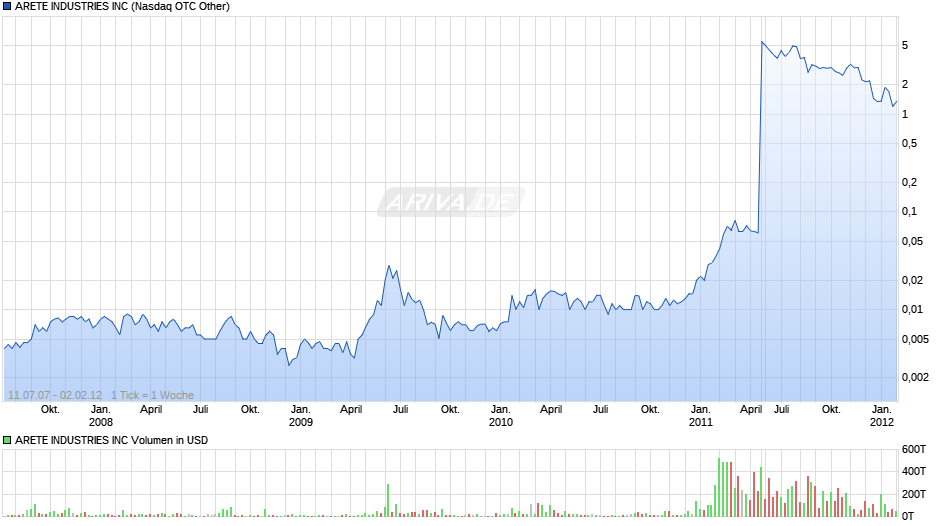The width and height of the screenshot is (940, 526).
Task: Click the green legend square beside Volumen in USD
Action: (7, 440)
